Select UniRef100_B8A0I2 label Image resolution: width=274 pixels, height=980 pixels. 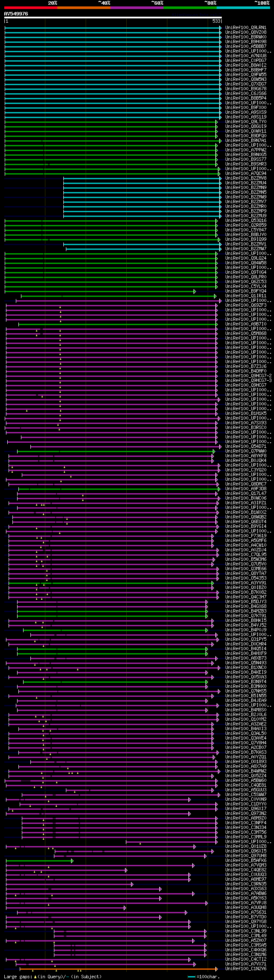click(x=246, y=65)
